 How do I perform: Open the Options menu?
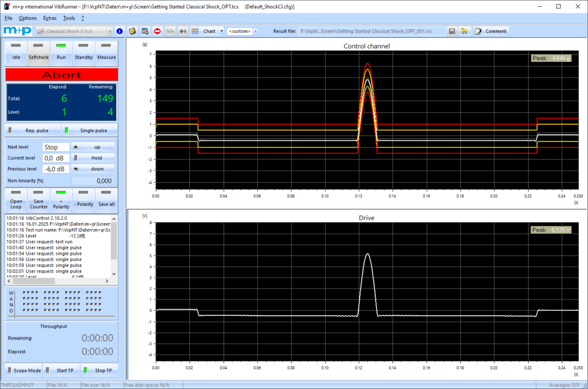coord(26,18)
